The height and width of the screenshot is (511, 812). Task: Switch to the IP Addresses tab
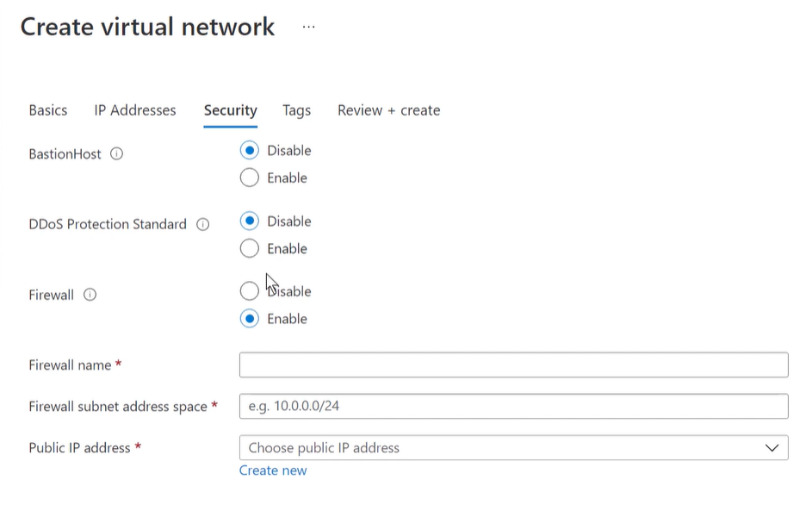point(135,110)
